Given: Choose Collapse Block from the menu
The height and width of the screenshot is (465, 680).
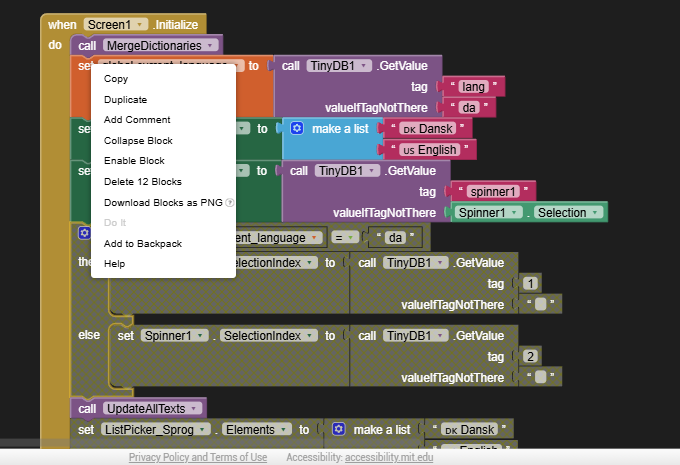Looking at the screenshot, I should pos(138,141).
